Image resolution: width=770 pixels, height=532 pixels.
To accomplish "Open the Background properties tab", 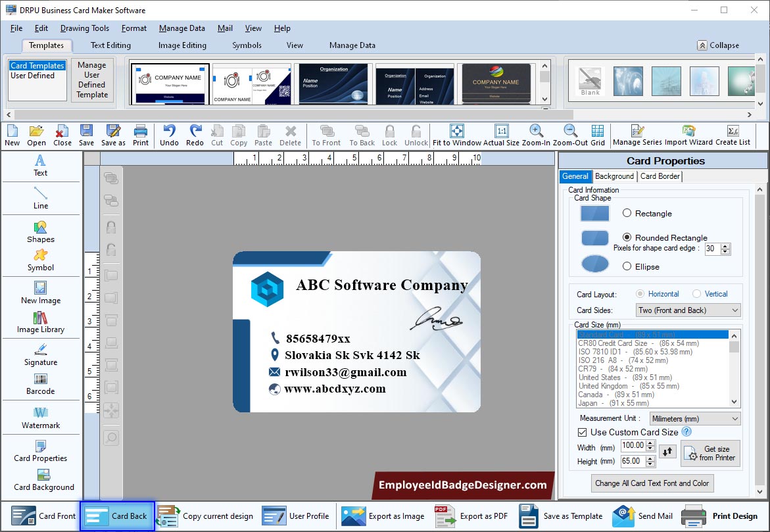I will [614, 176].
